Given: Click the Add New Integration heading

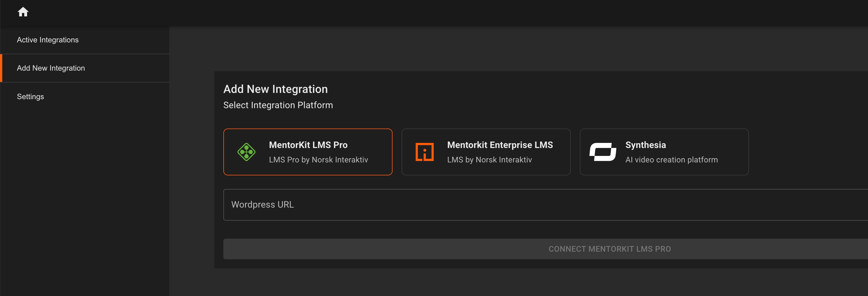Looking at the screenshot, I should click(x=275, y=89).
